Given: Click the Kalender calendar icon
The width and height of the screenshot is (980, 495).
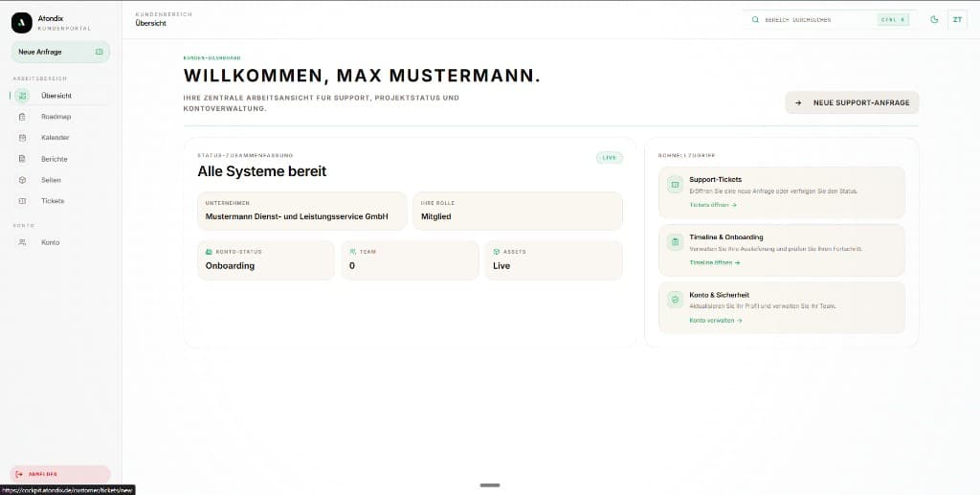Looking at the screenshot, I should pyautogui.click(x=23, y=138).
